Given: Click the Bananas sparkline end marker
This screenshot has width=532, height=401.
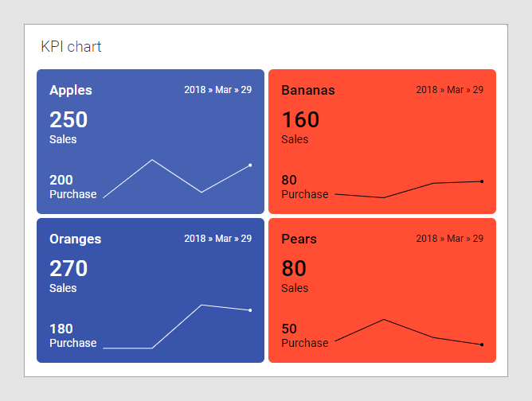Looking at the screenshot, I should coord(482,181).
